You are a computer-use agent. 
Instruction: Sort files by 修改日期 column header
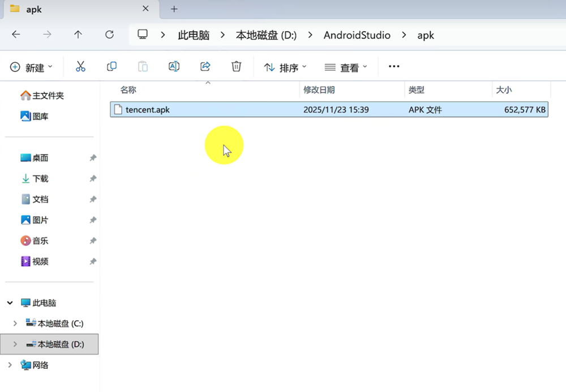click(x=319, y=90)
